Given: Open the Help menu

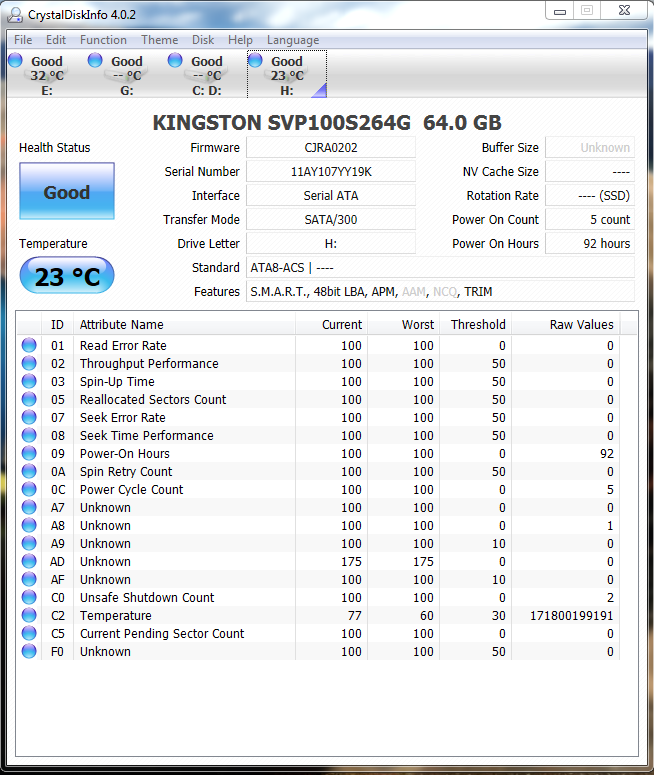Looking at the screenshot, I should click(240, 40).
